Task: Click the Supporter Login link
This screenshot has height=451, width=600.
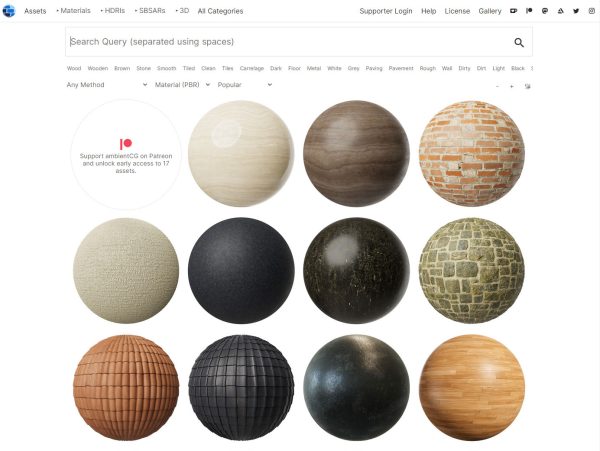Action: pos(385,11)
